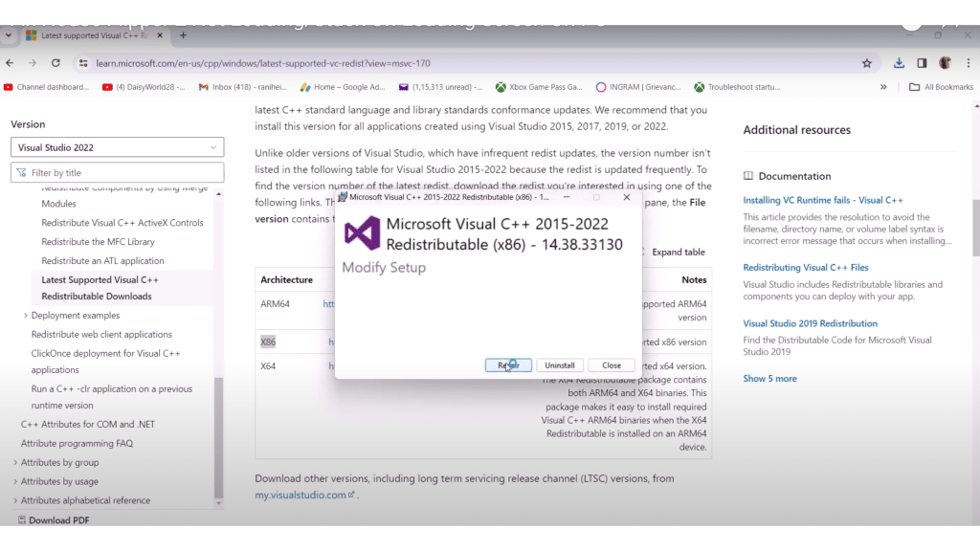Click the page vertical scrollbar
This screenshot has height=551, width=980.
point(975,228)
